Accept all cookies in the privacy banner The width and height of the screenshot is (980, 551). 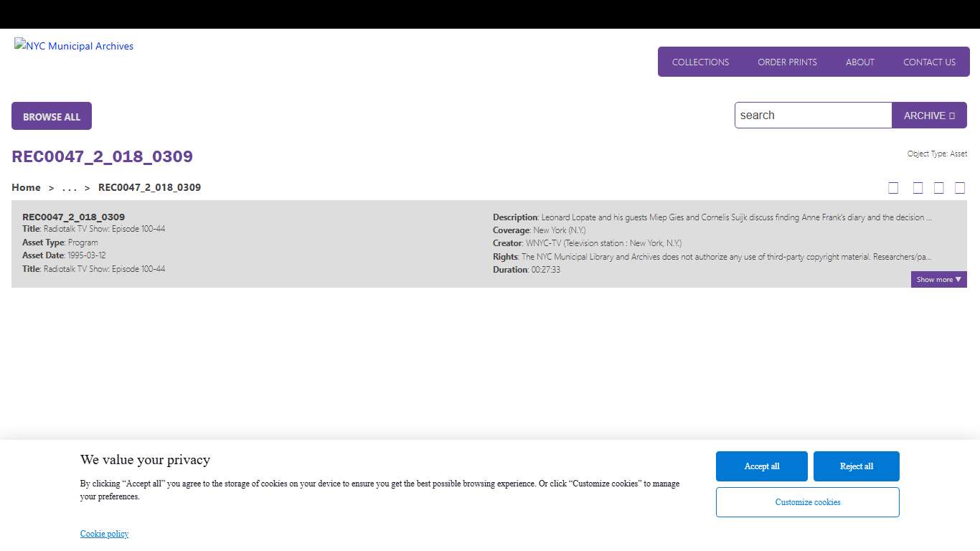point(761,466)
